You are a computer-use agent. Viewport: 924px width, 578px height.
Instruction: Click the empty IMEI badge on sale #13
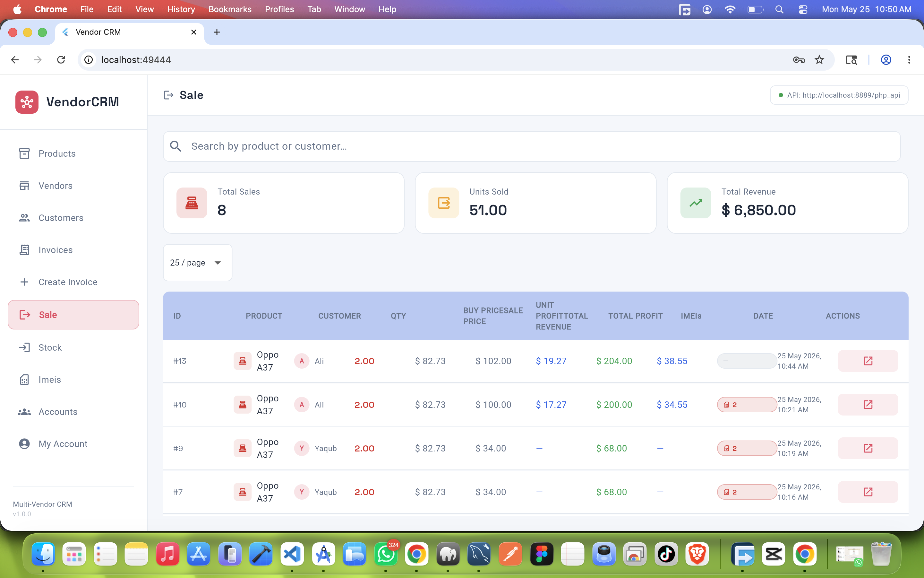[747, 361]
